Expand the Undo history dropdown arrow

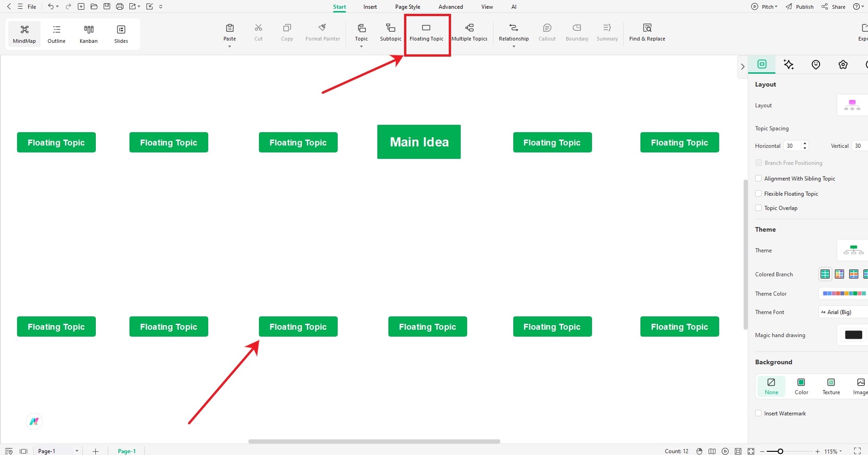58,6
